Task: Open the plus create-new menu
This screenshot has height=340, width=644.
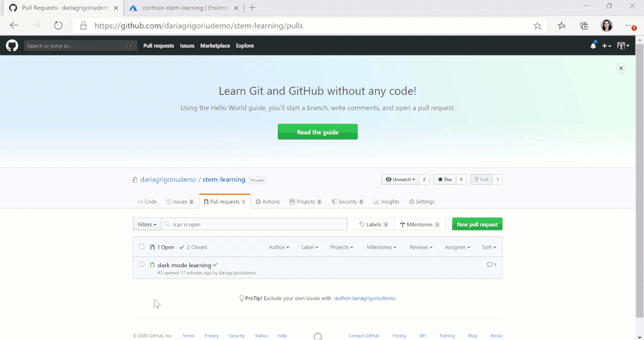Action: 607,46
